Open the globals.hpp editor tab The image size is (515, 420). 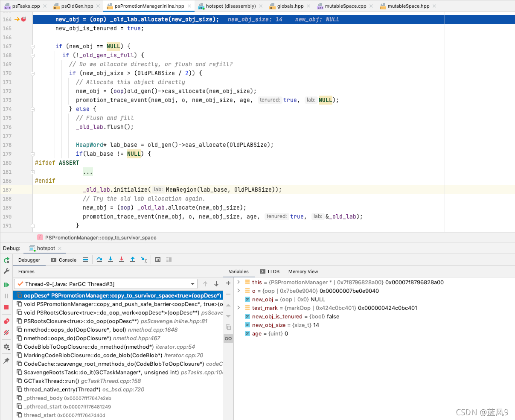[290, 6]
